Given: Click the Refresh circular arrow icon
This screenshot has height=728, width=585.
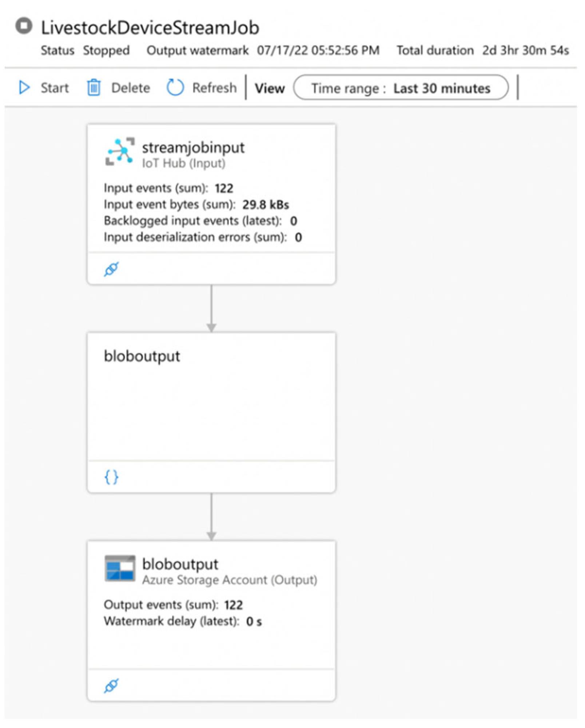Looking at the screenshot, I should click(175, 88).
